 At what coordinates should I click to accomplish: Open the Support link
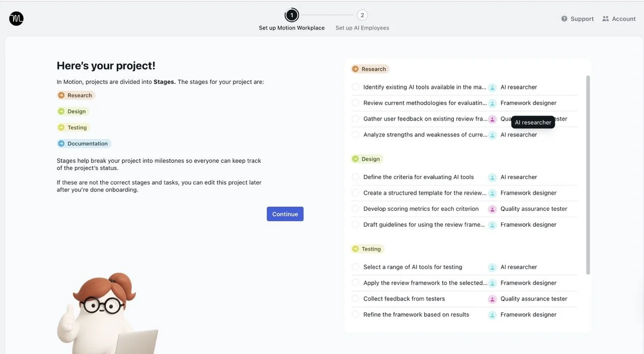(577, 19)
